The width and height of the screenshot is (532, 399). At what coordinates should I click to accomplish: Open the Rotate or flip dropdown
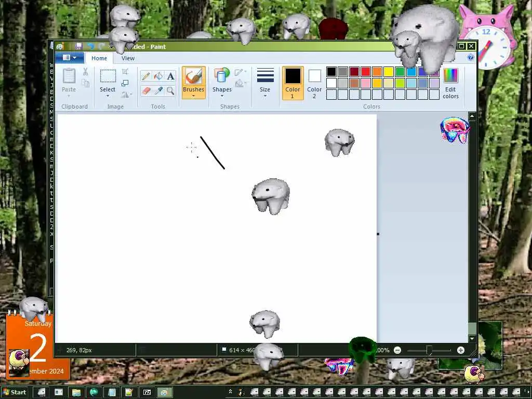coord(127,95)
